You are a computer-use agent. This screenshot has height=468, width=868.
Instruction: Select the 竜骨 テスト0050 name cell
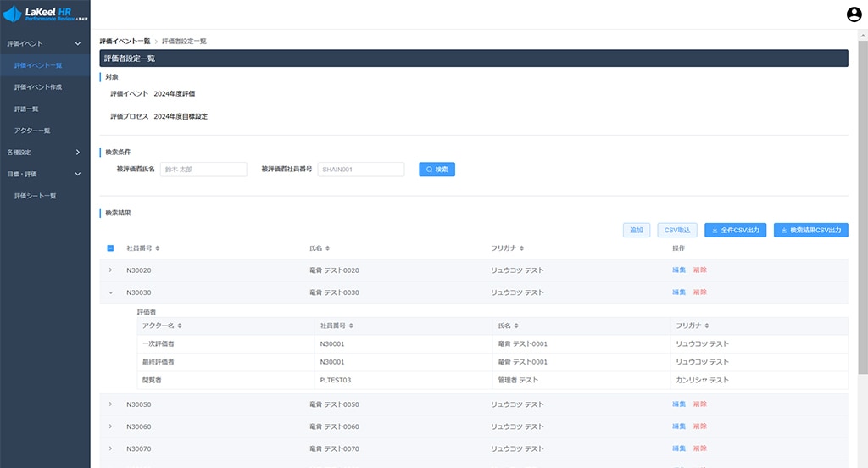coord(334,404)
